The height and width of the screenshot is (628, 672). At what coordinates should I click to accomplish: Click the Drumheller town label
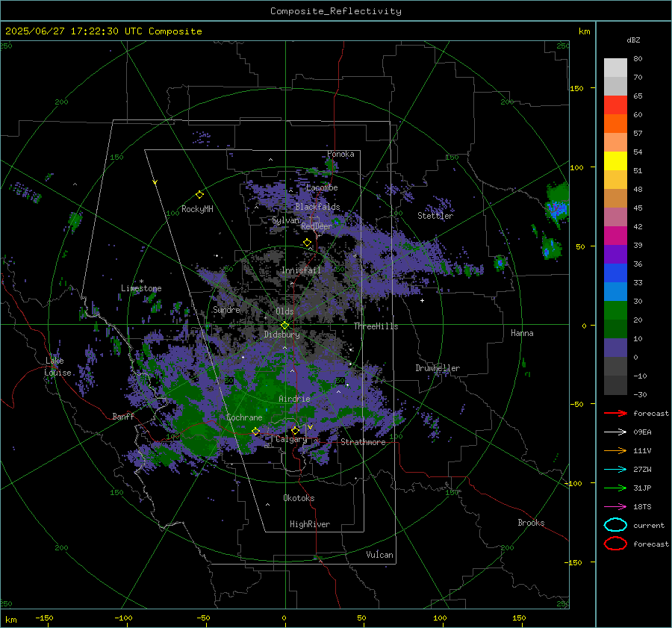[x=438, y=368]
